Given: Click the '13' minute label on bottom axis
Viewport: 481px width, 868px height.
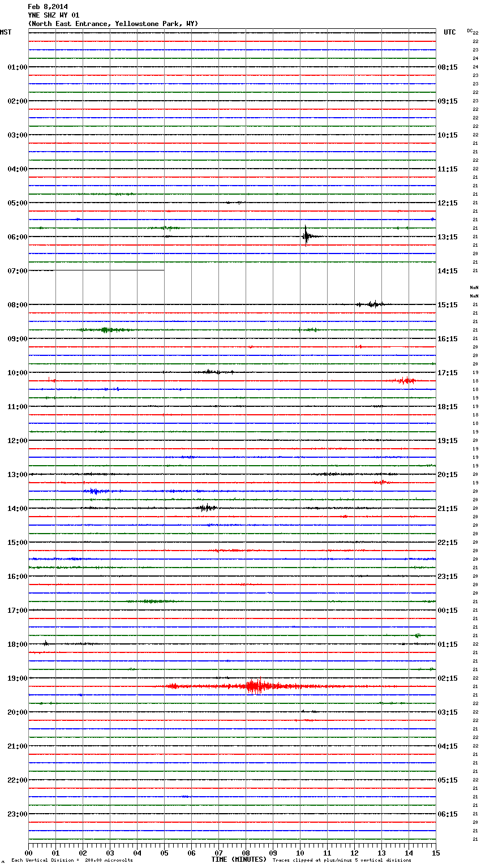Looking at the screenshot, I should (x=381, y=853).
